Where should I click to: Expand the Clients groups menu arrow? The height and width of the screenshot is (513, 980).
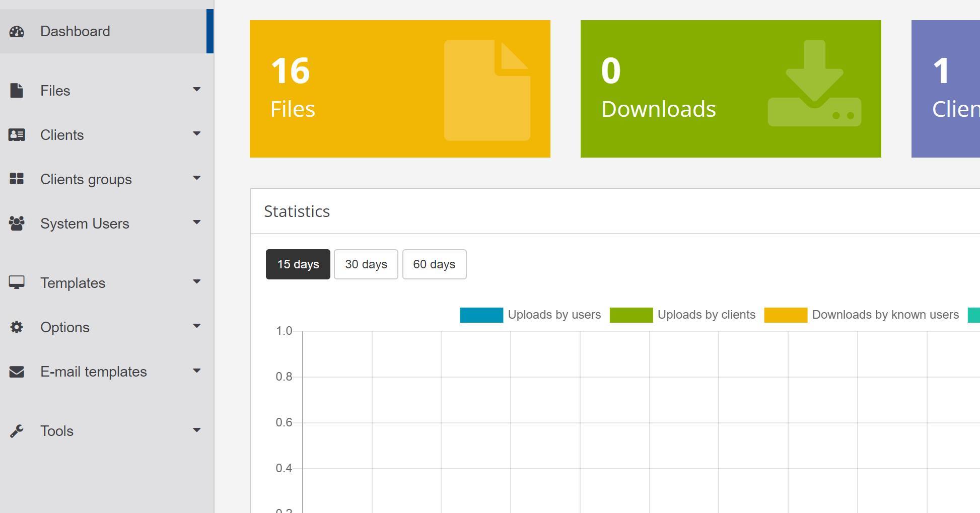197,178
